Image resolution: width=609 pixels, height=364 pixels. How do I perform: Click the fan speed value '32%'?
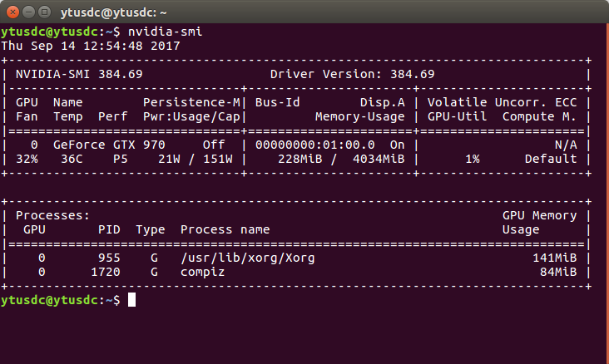click(27, 159)
